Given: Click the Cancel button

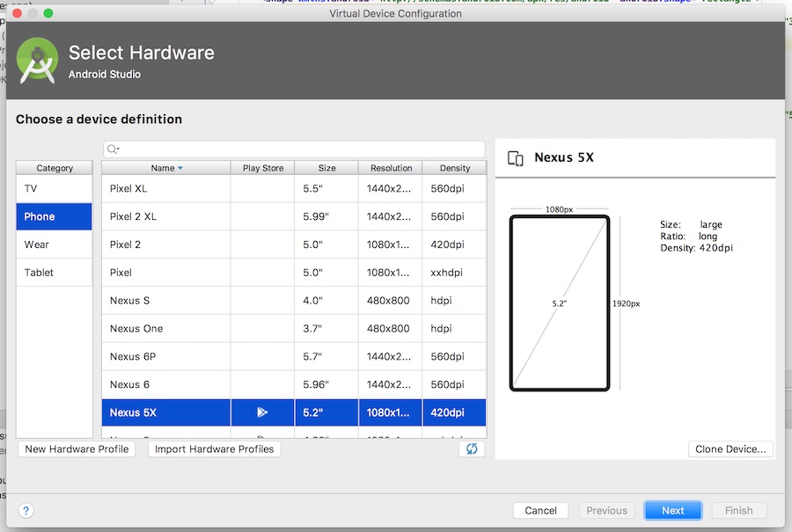Looking at the screenshot, I should [540, 511].
